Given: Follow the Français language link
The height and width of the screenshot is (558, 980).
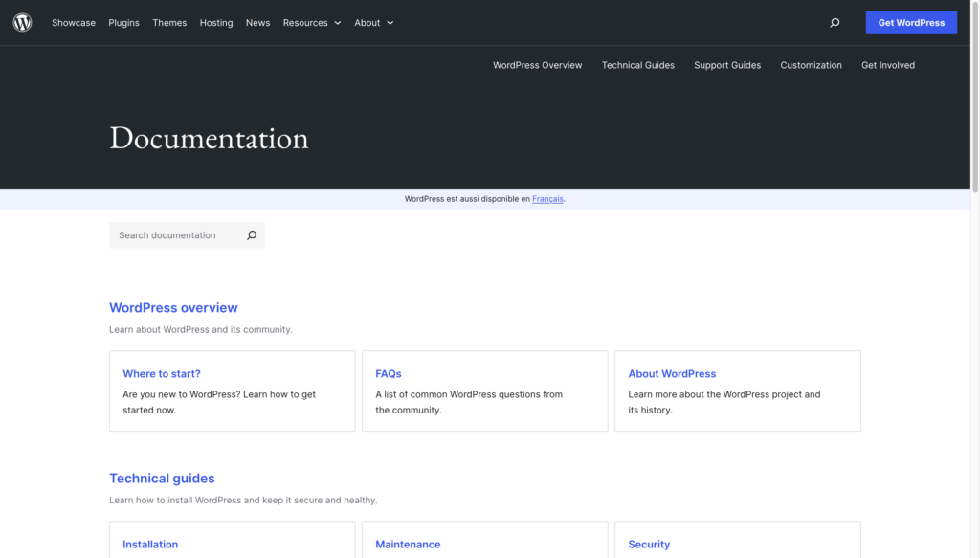Looking at the screenshot, I should [547, 199].
